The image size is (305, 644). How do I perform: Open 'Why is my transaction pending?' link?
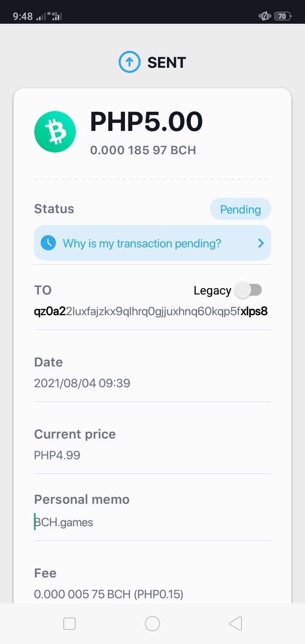(x=142, y=244)
